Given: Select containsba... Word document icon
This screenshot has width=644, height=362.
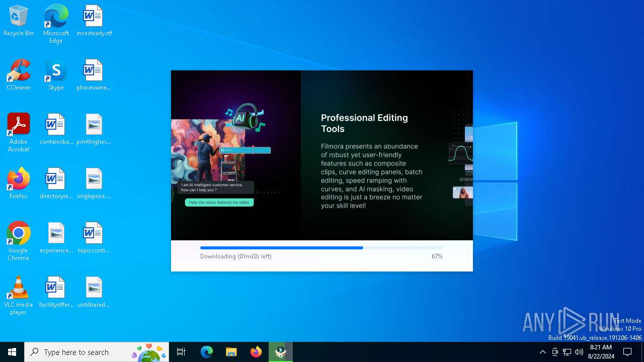Looking at the screenshot, I should point(56,130).
